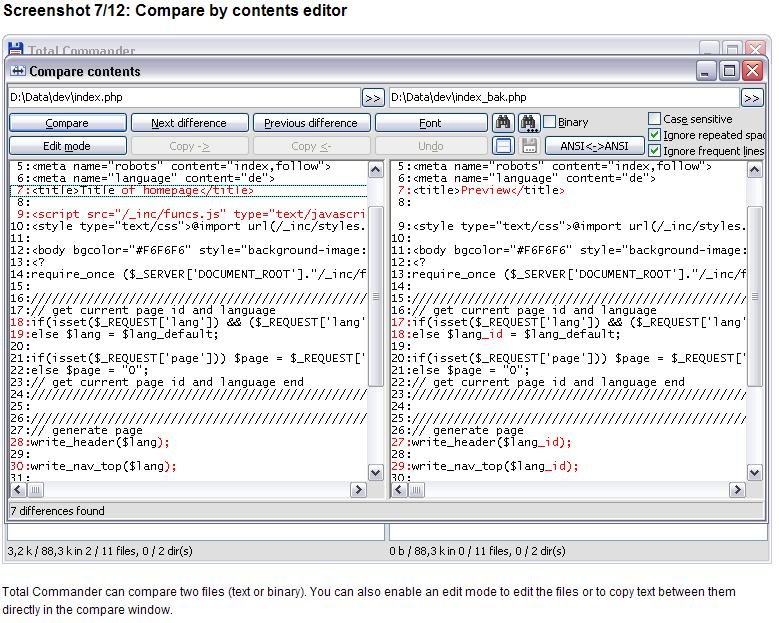The width and height of the screenshot is (779, 623).
Task: Click the ANSI<->ANSI encoding button
Action: 595,146
